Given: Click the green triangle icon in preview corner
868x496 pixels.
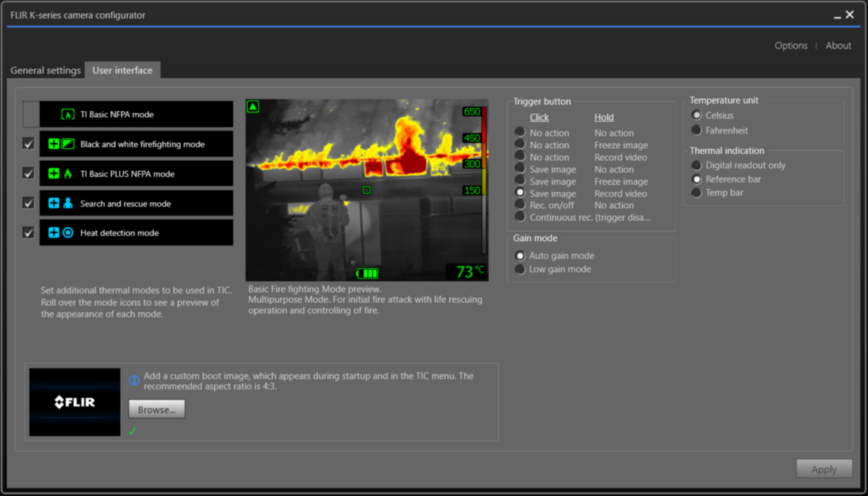Looking at the screenshot, I should [254, 108].
